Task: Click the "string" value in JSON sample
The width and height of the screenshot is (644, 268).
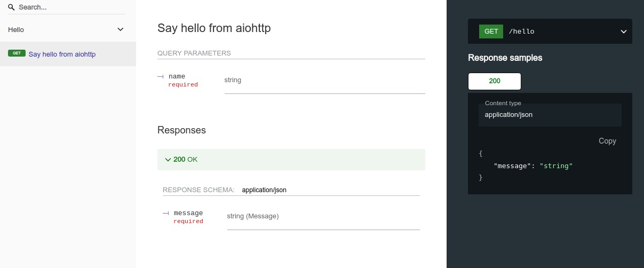Action: [556, 166]
